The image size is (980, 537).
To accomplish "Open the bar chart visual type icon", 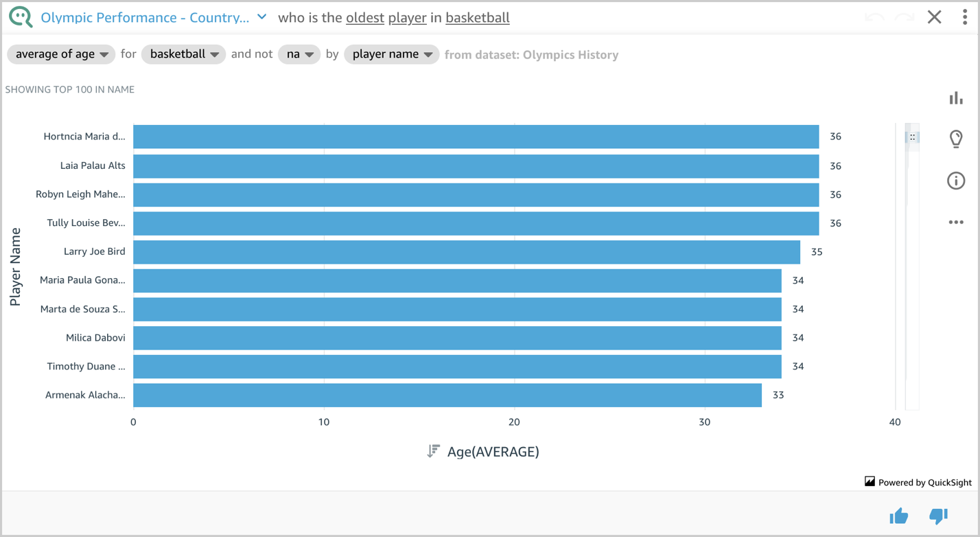I will (956, 98).
